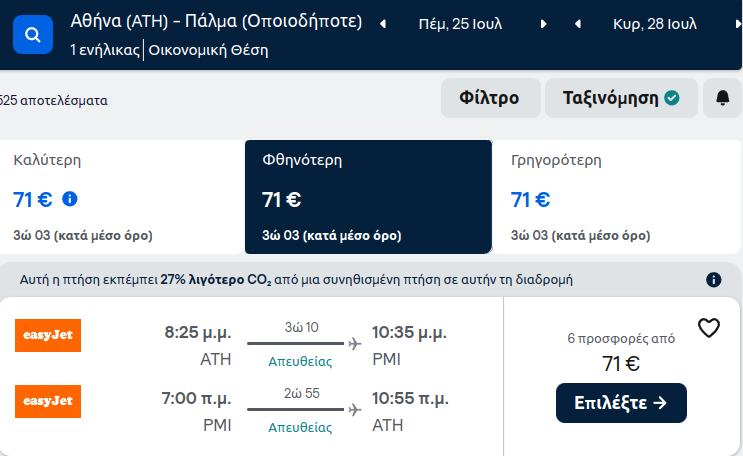Open the CO₂ emissions info icon
This screenshot has width=743, height=456.
point(713,280)
